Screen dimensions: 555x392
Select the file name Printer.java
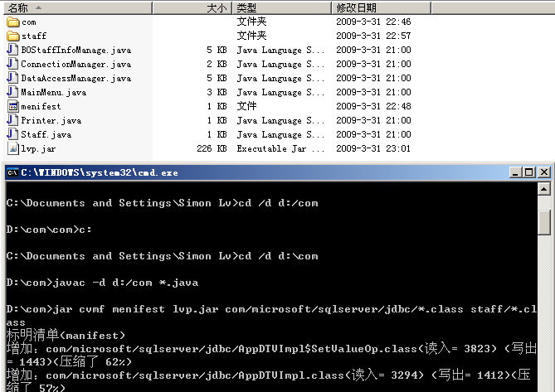(51, 120)
